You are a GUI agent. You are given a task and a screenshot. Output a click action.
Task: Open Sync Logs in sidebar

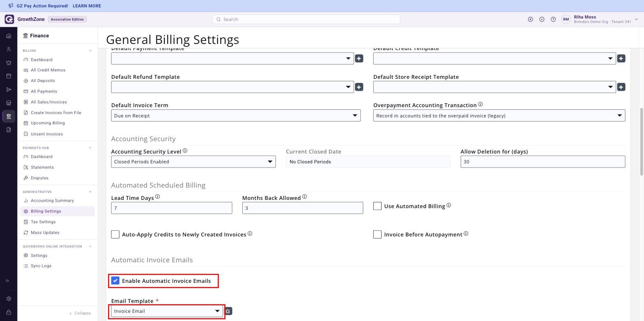click(41, 266)
